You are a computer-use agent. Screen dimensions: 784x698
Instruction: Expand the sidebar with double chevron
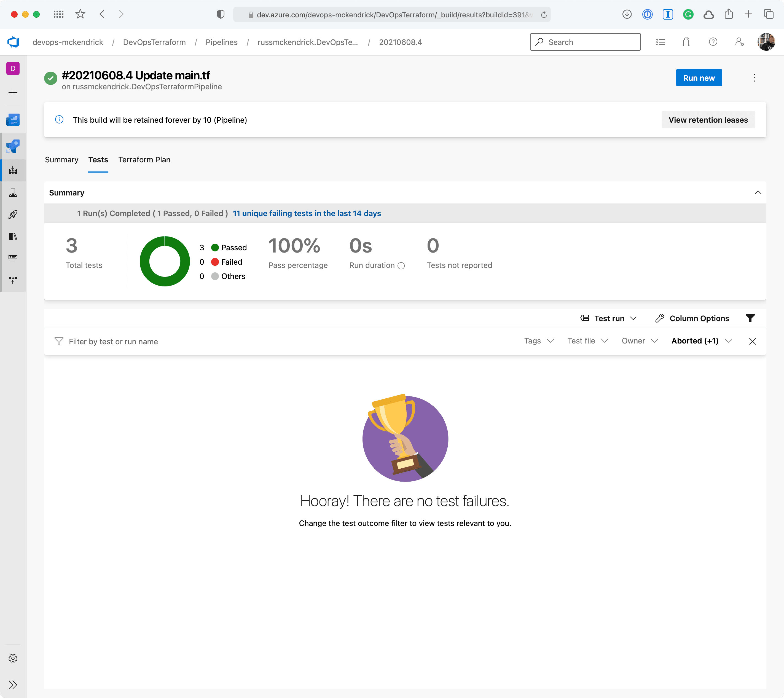coord(13,684)
